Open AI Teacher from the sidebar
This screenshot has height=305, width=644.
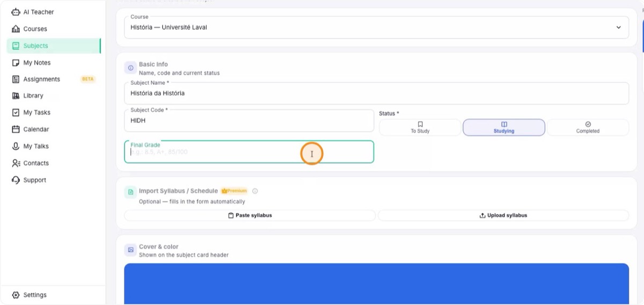pyautogui.click(x=53, y=12)
